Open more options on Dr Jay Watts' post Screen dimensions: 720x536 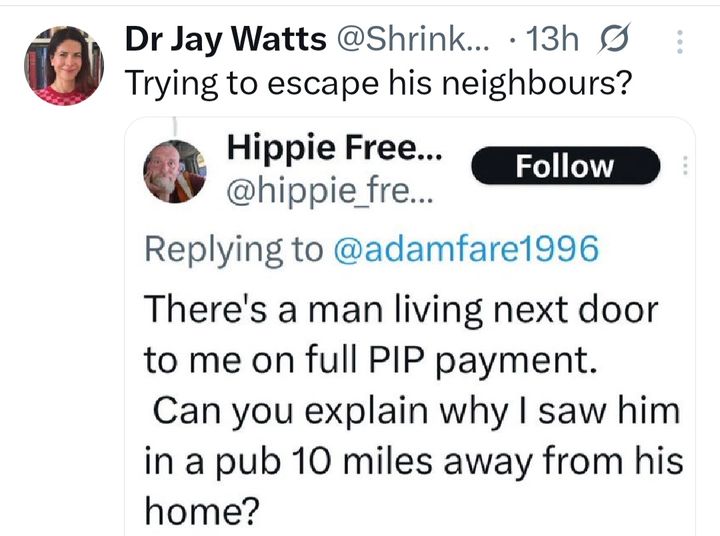pos(680,42)
